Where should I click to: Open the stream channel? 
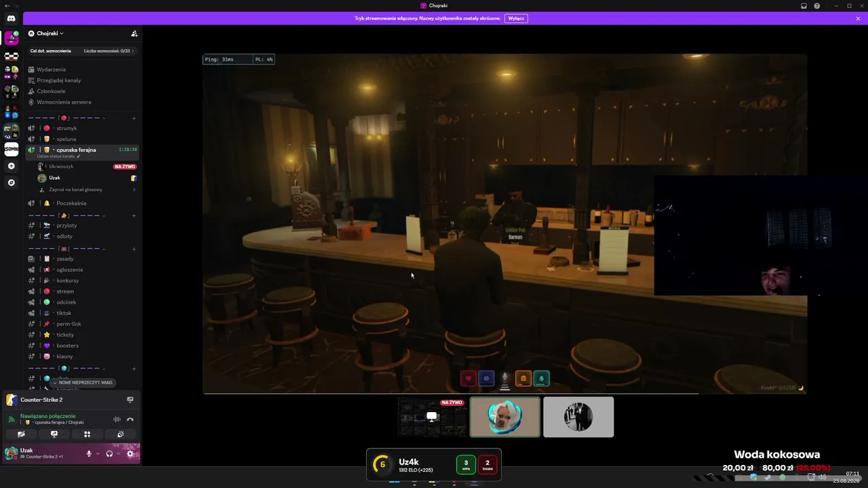82,291
